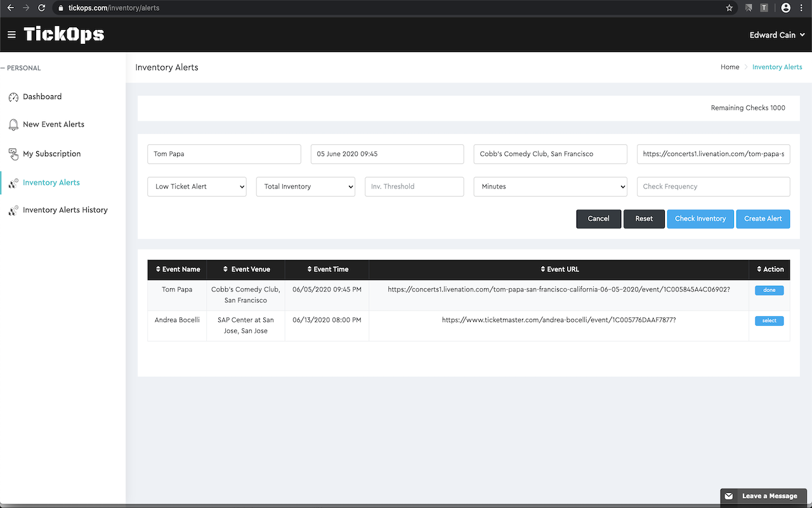Open the Total Inventory dropdown
Image resolution: width=812 pixels, height=508 pixels.
point(305,187)
